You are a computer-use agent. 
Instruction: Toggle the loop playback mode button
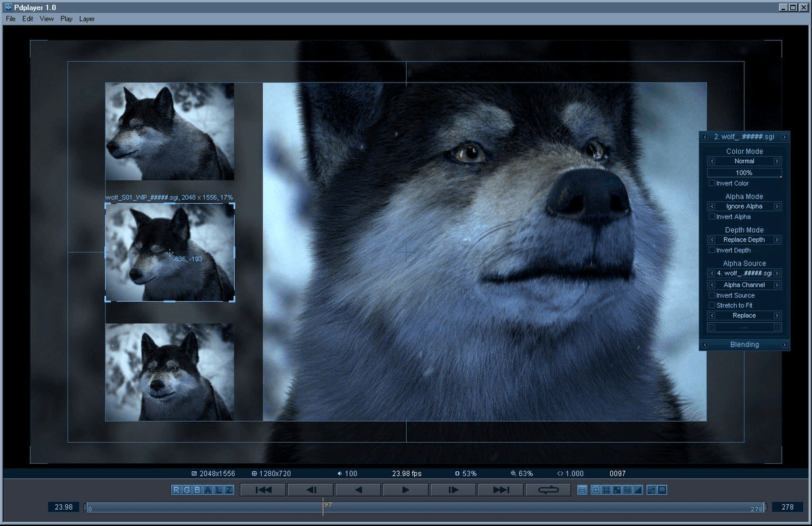coord(548,490)
